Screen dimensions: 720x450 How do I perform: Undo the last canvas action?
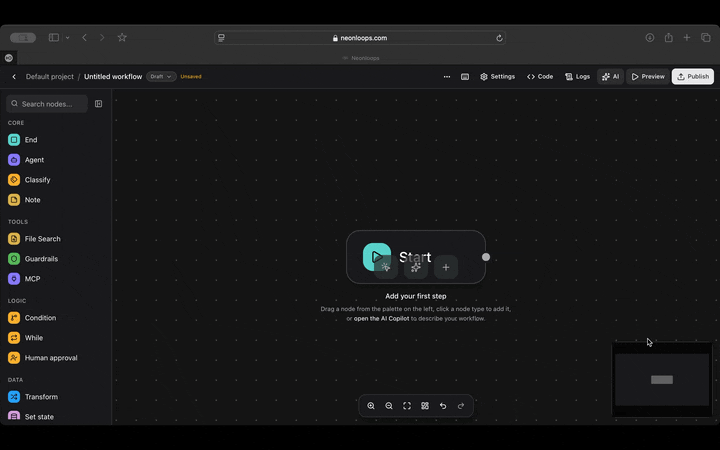[443, 406]
